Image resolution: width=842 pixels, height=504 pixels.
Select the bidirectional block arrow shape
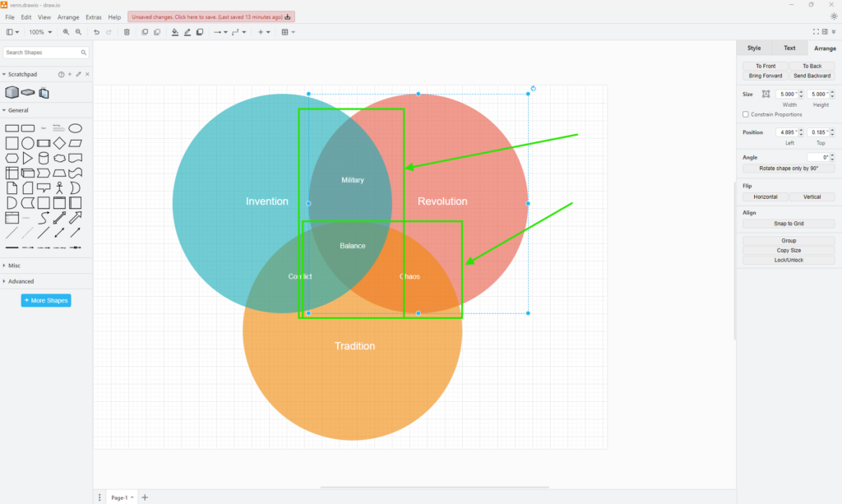(x=59, y=217)
